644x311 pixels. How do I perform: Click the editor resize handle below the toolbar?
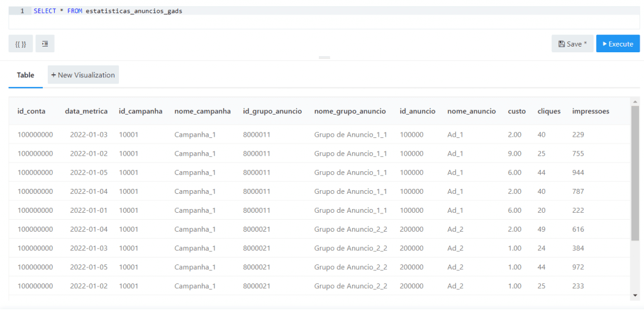click(x=325, y=58)
